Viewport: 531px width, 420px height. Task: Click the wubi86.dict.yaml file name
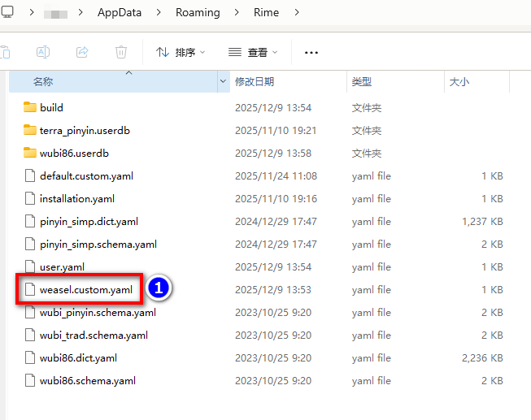[78, 357]
